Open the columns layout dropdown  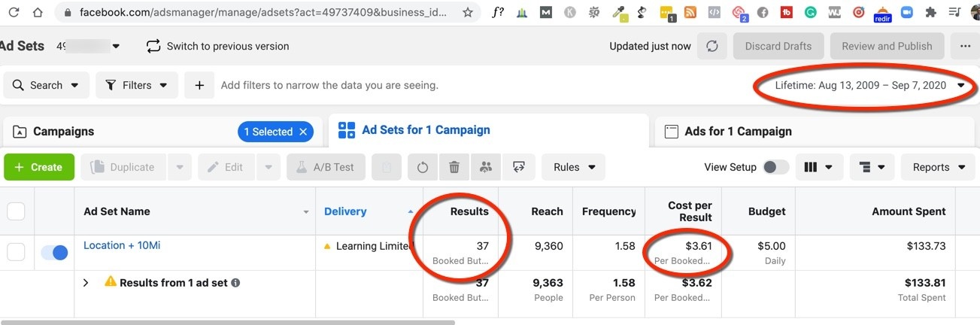(819, 167)
